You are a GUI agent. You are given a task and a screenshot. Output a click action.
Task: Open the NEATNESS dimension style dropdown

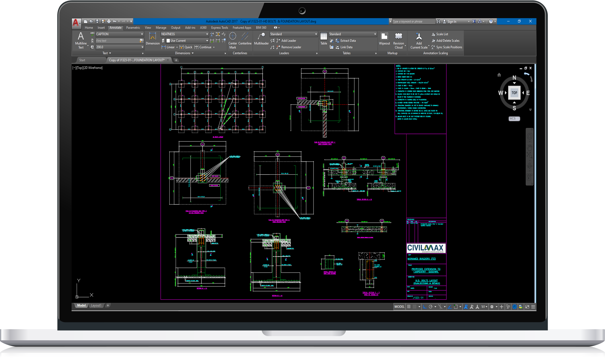click(x=185, y=34)
